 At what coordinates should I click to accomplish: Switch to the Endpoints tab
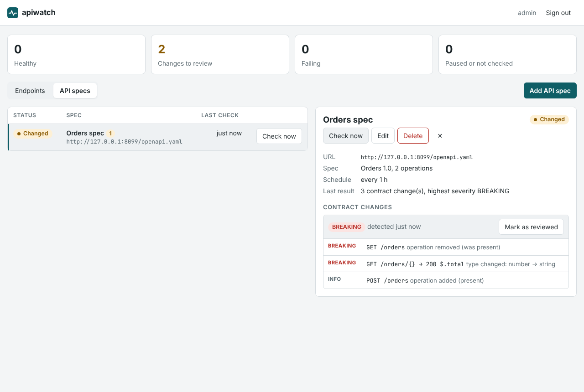click(30, 91)
